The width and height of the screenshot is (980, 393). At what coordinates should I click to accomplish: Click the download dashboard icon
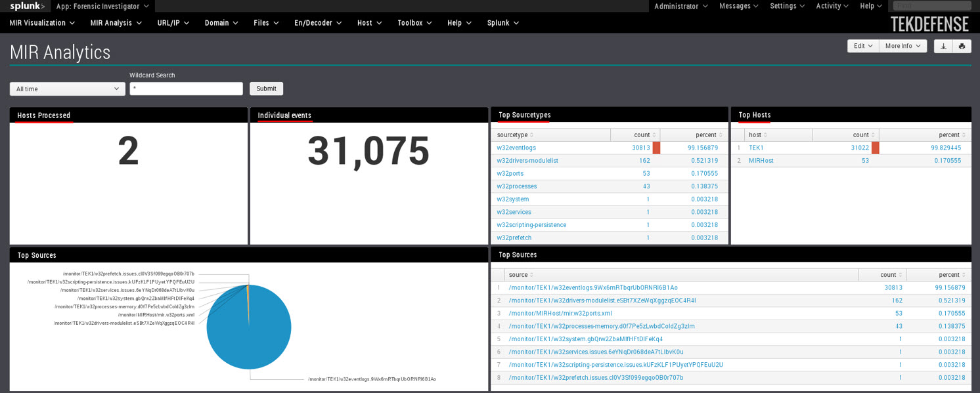944,46
